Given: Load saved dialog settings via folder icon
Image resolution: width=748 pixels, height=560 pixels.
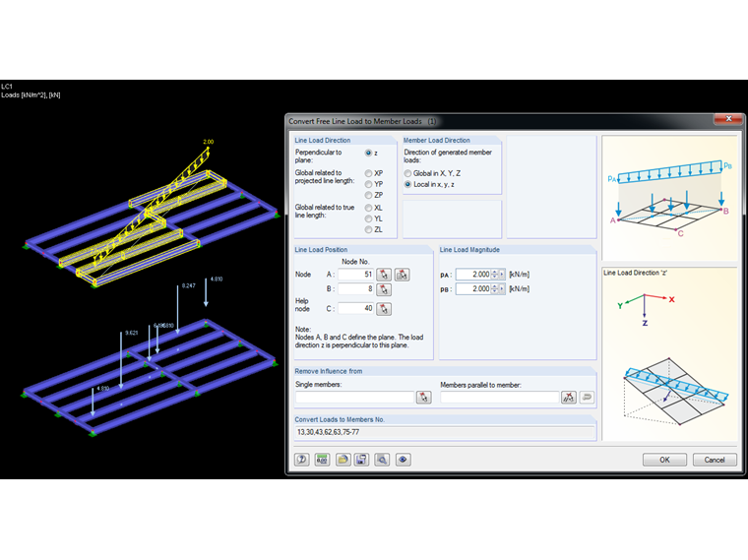Looking at the screenshot, I should [343, 460].
